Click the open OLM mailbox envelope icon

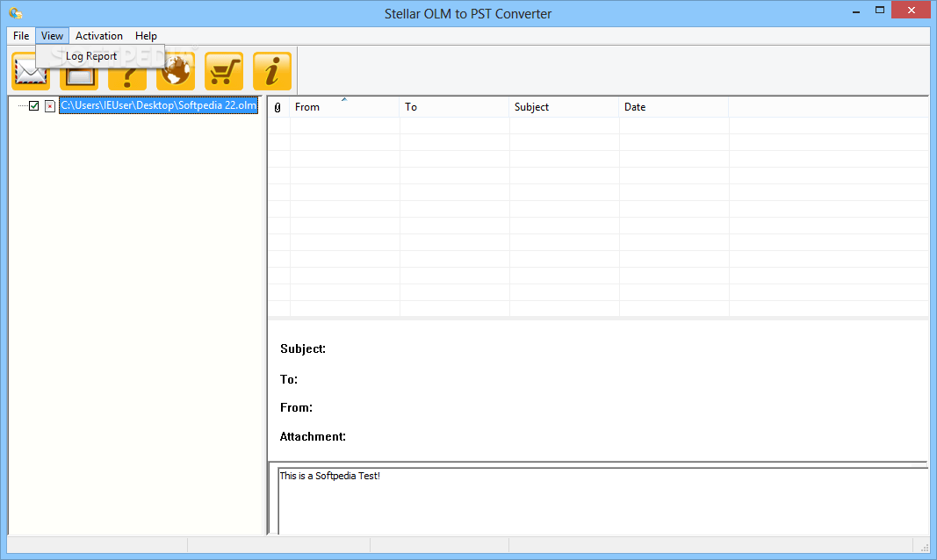pos(31,72)
